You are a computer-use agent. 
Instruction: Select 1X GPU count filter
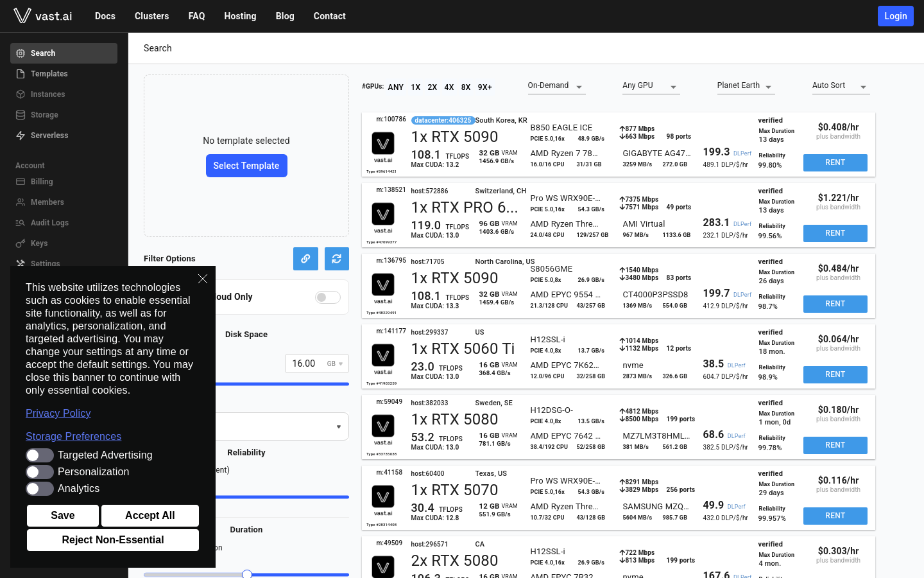point(416,87)
